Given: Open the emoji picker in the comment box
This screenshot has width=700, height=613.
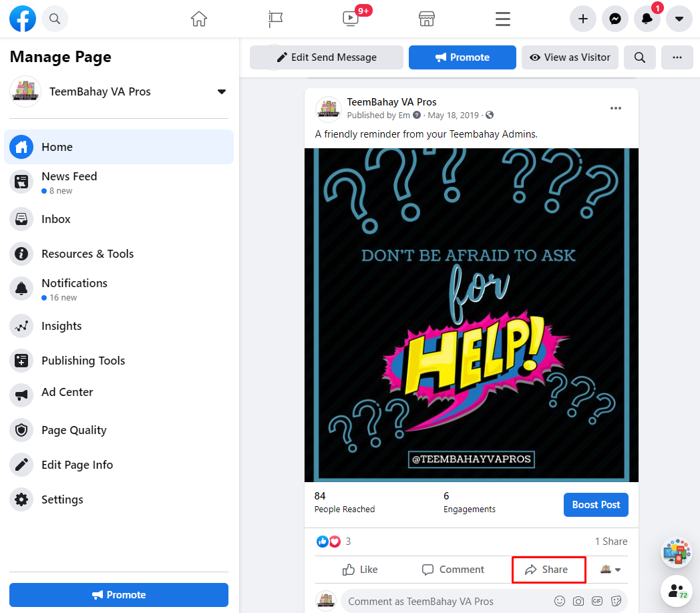Looking at the screenshot, I should tap(560, 601).
